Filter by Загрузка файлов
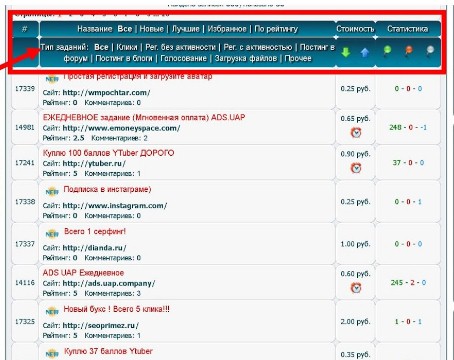 coord(246,58)
